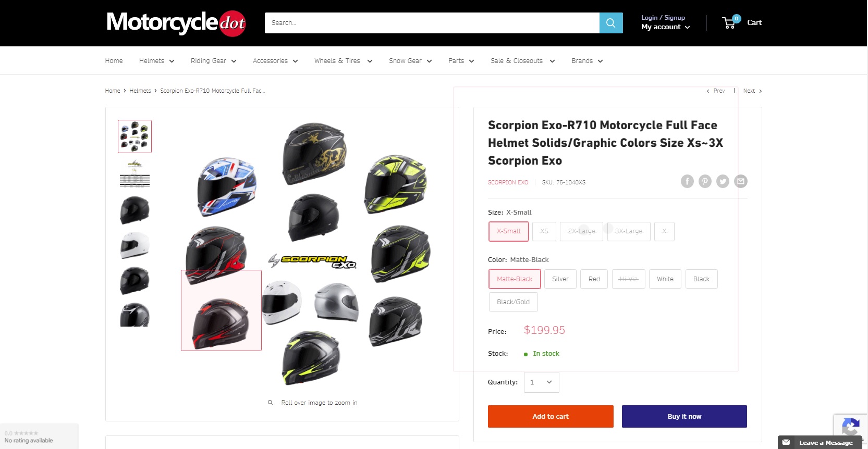This screenshot has height=449, width=868.
Task: Choose Black color option
Action: [x=702, y=279]
